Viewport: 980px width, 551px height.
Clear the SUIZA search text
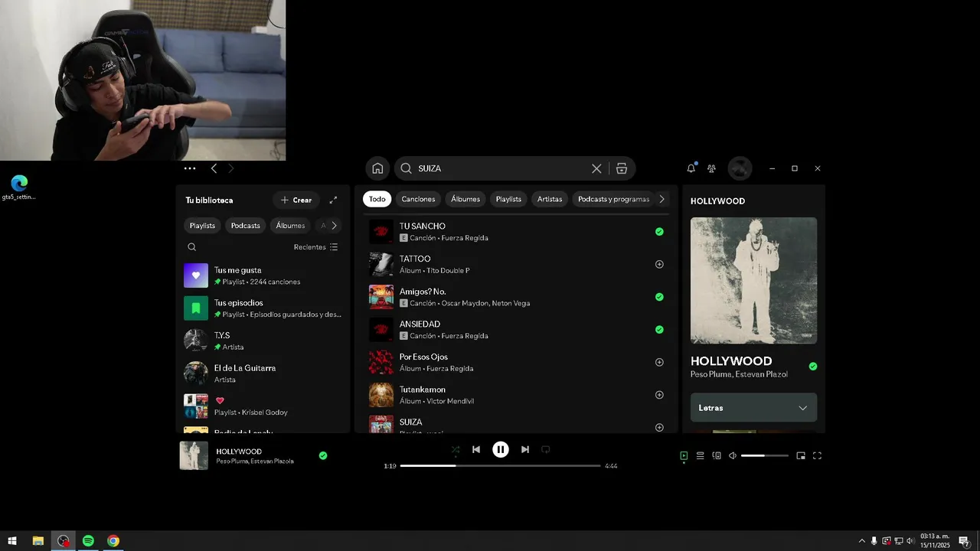[x=596, y=168]
